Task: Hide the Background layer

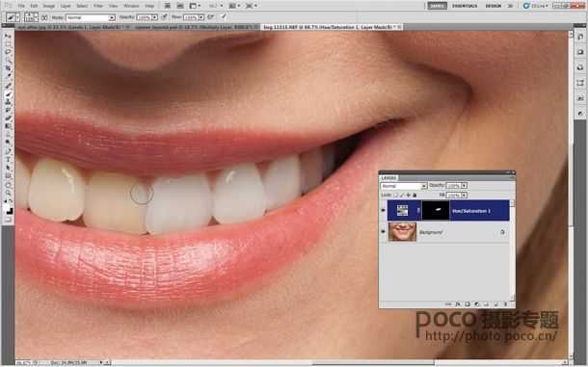Action: [x=383, y=232]
